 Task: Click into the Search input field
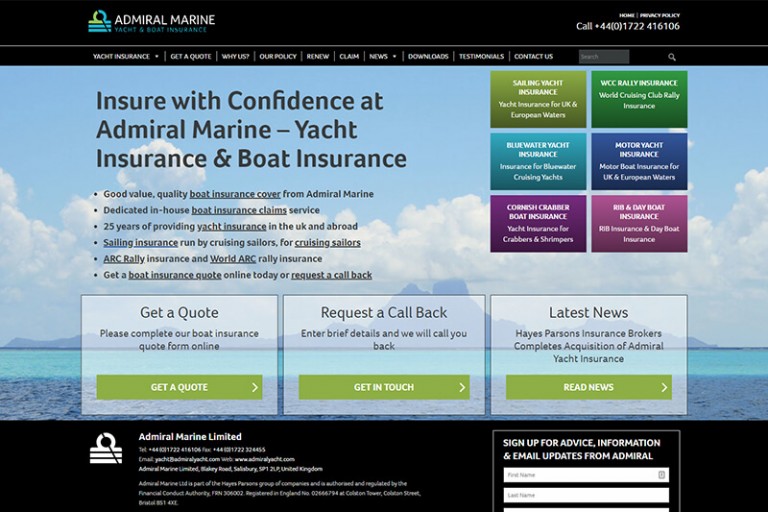pyautogui.click(x=603, y=57)
